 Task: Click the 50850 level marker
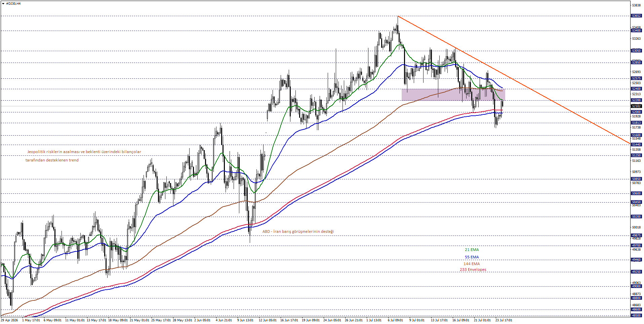tap(636, 179)
